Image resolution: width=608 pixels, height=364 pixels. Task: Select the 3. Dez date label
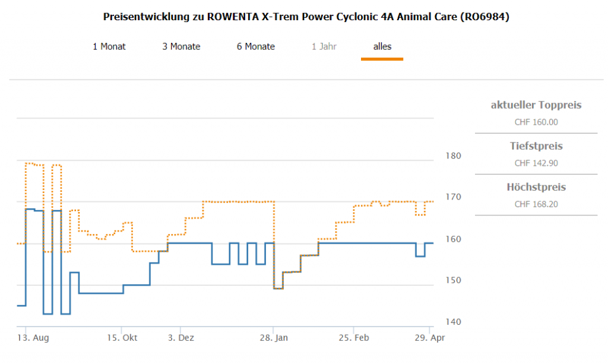pyautogui.click(x=181, y=337)
